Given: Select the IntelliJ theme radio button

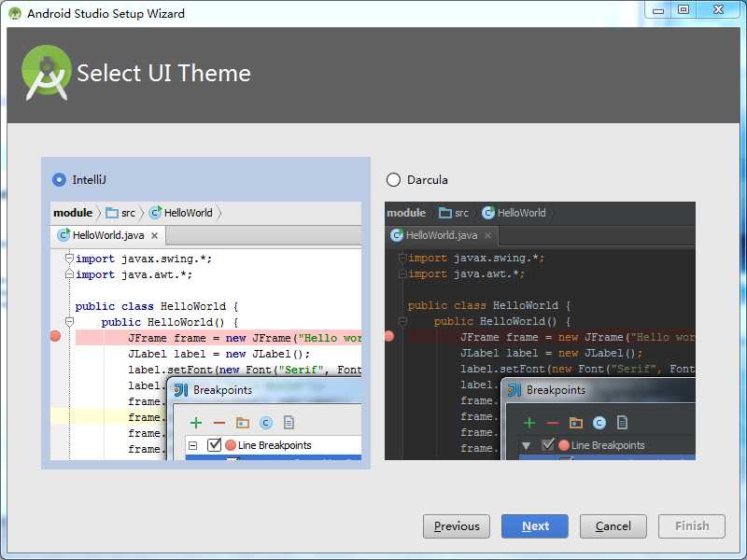Looking at the screenshot, I should click(59, 180).
